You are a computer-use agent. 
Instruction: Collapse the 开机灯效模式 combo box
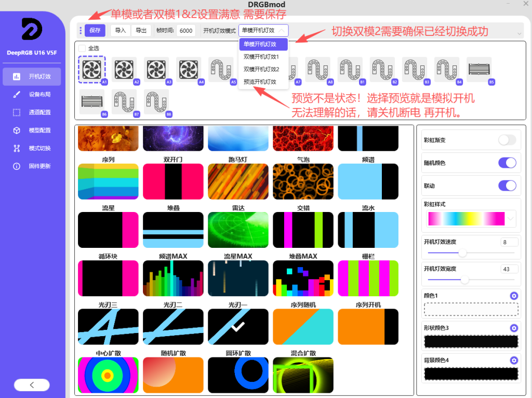(263, 31)
